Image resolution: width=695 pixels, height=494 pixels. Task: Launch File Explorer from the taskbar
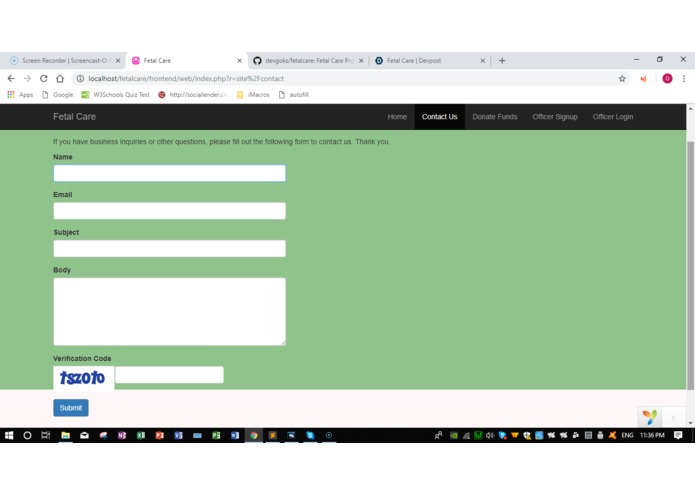click(66, 435)
